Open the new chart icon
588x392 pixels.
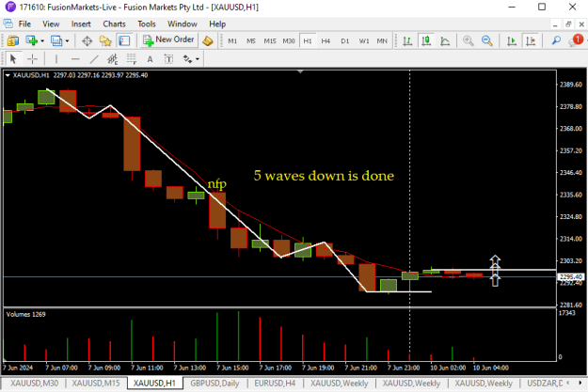(x=31, y=40)
